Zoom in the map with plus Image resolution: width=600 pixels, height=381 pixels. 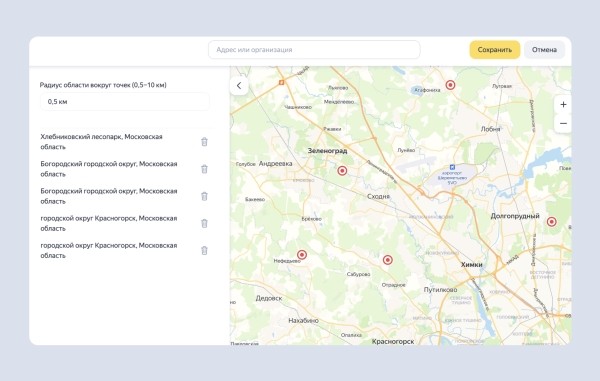(563, 104)
